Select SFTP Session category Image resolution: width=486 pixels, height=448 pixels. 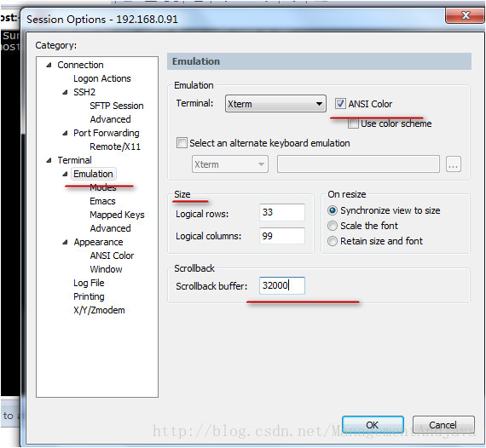tap(117, 106)
